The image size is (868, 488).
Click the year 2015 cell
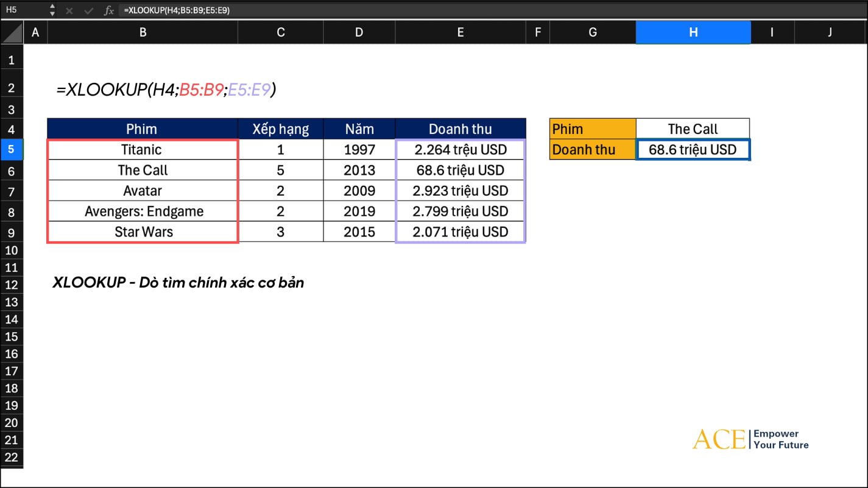359,232
